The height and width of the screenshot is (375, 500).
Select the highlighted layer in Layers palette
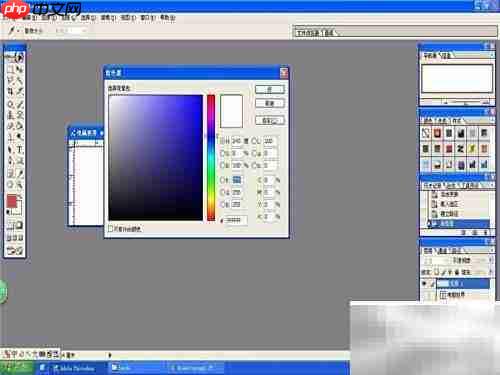[x=463, y=284]
